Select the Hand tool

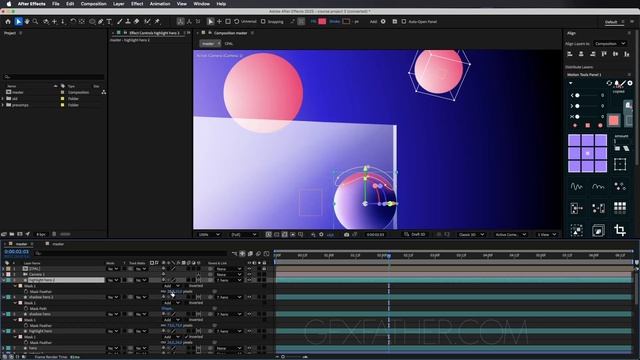pos(27,22)
